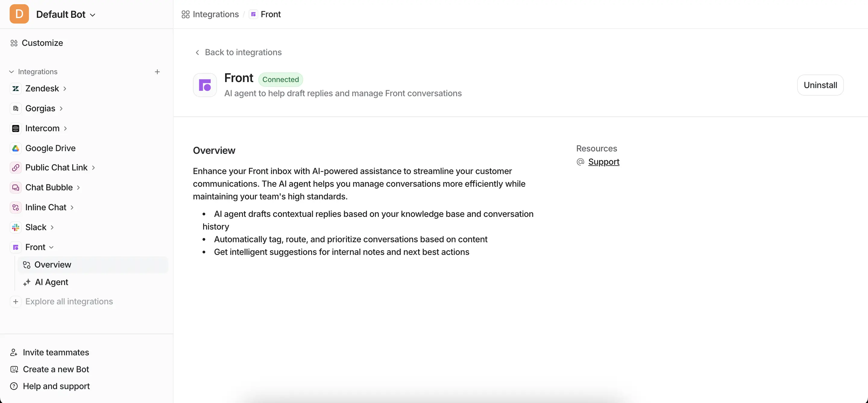Click Explore all integrations

69,301
